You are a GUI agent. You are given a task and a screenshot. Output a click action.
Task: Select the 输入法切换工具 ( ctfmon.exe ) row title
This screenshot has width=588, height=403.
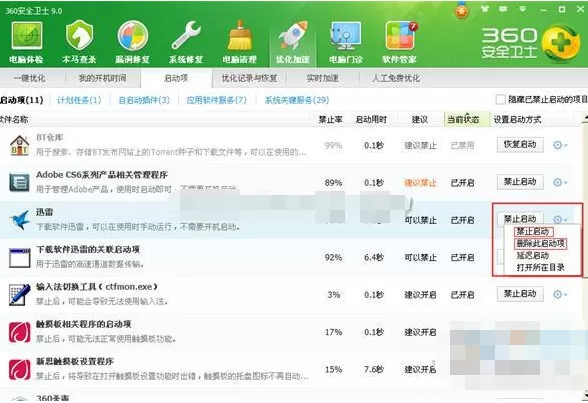tap(97, 287)
